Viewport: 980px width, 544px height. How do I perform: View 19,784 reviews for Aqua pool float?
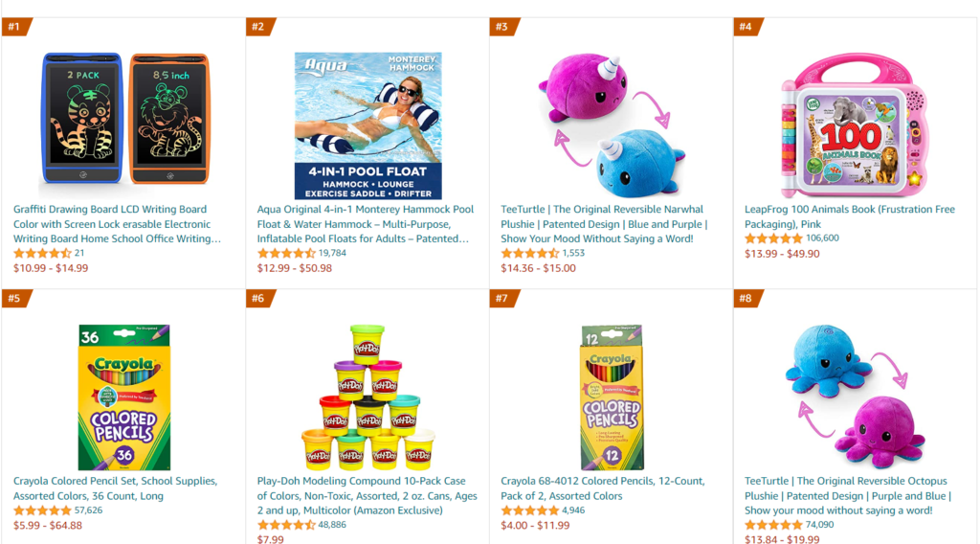coord(332,254)
